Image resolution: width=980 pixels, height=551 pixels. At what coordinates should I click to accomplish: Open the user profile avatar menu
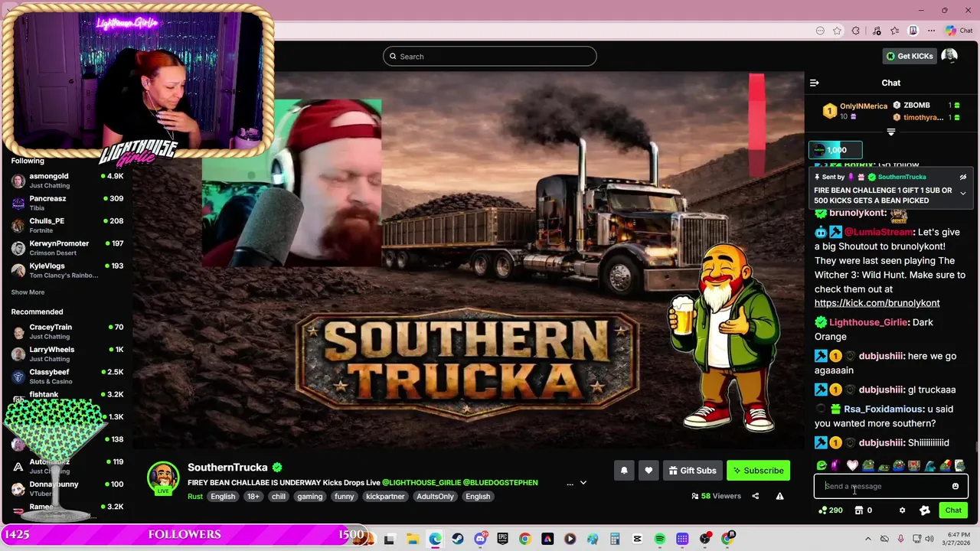point(949,56)
